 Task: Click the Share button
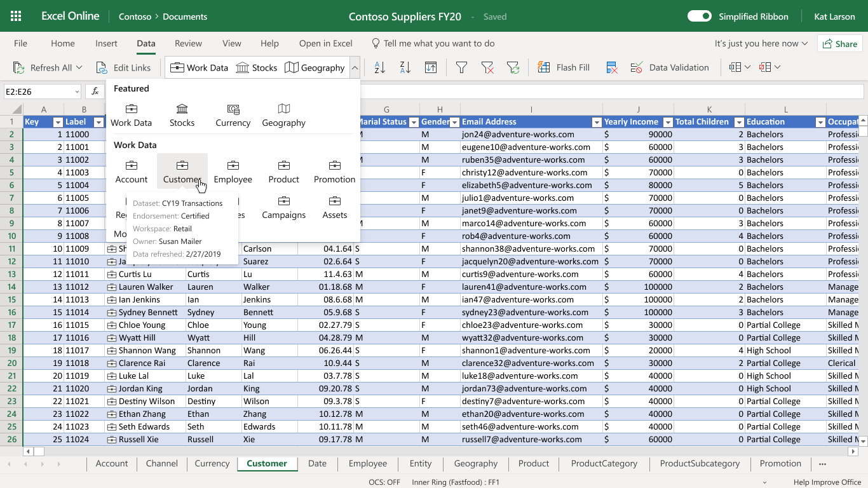[x=840, y=44]
